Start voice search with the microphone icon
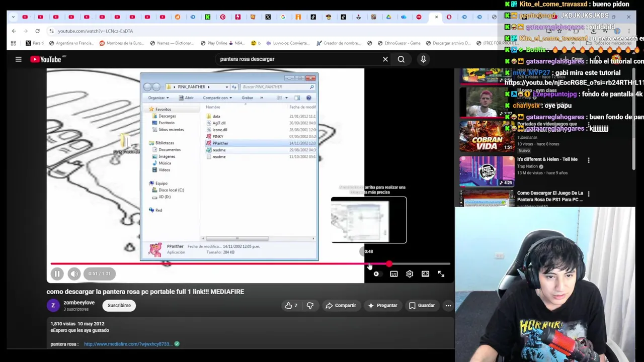The height and width of the screenshot is (362, 644). (x=423, y=59)
